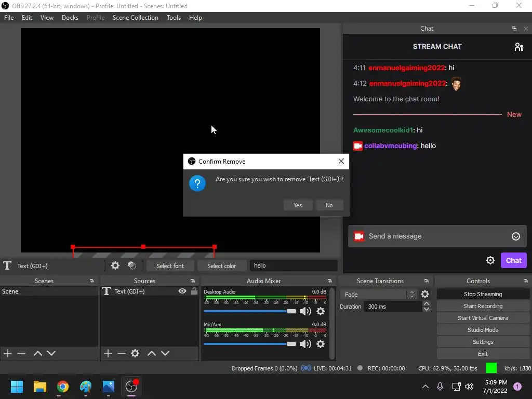Open the View menu

pyautogui.click(x=47, y=18)
